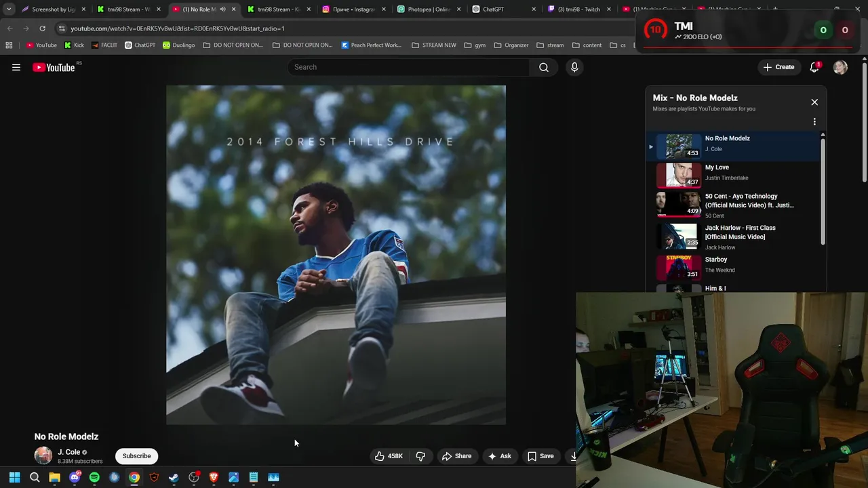Open Spotify from the taskbar
The image size is (868, 488).
[94, 477]
